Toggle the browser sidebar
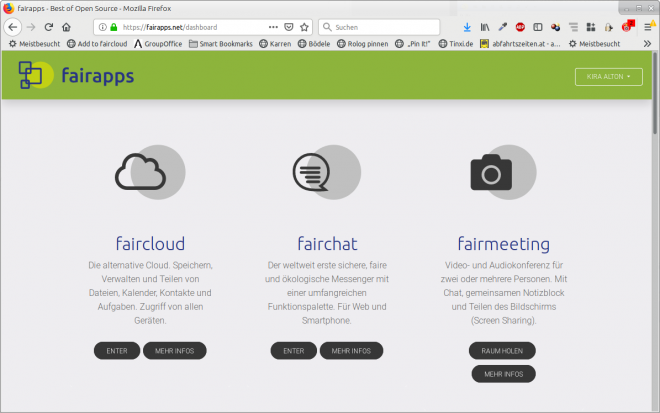 pyautogui.click(x=538, y=27)
